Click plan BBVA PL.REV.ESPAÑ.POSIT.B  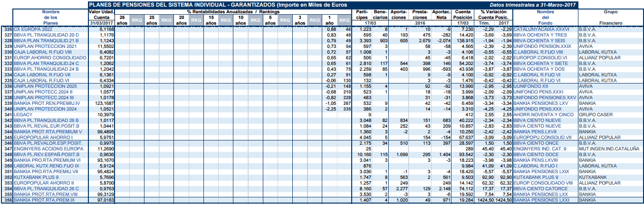(x=46, y=154)
